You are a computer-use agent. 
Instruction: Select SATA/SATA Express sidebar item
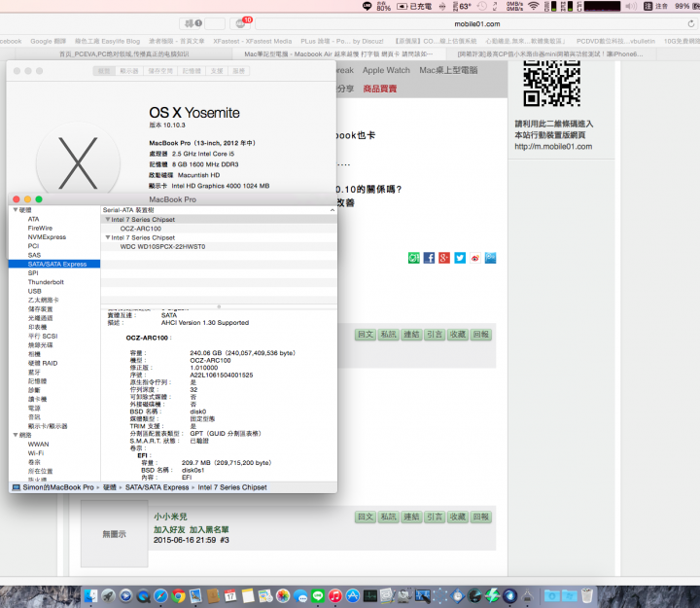pyautogui.click(x=54, y=264)
